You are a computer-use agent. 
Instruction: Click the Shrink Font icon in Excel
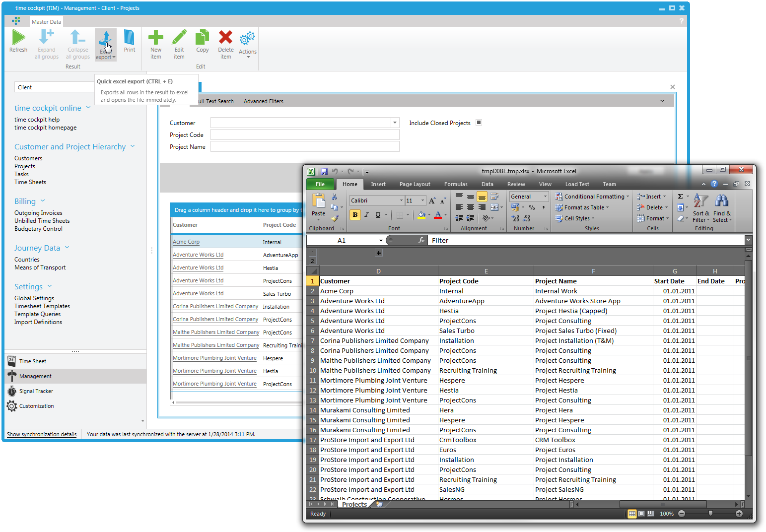point(442,200)
